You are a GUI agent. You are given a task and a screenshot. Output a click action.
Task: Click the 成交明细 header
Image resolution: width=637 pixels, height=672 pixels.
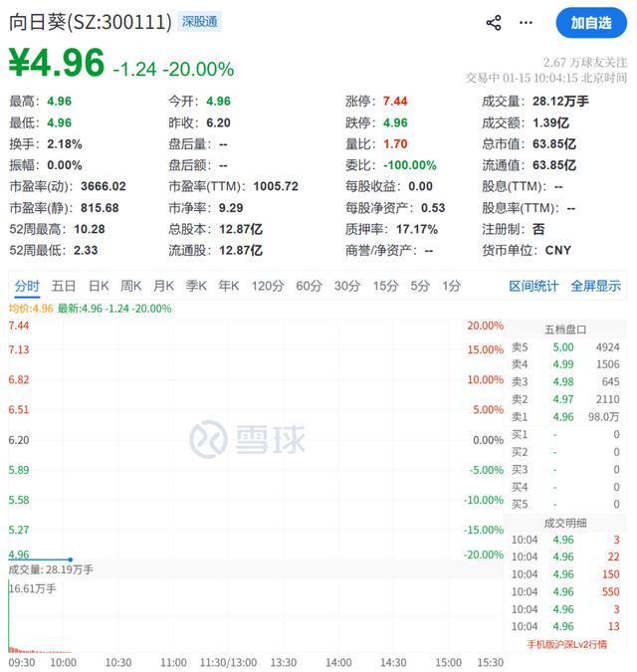(x=565, y=523)
